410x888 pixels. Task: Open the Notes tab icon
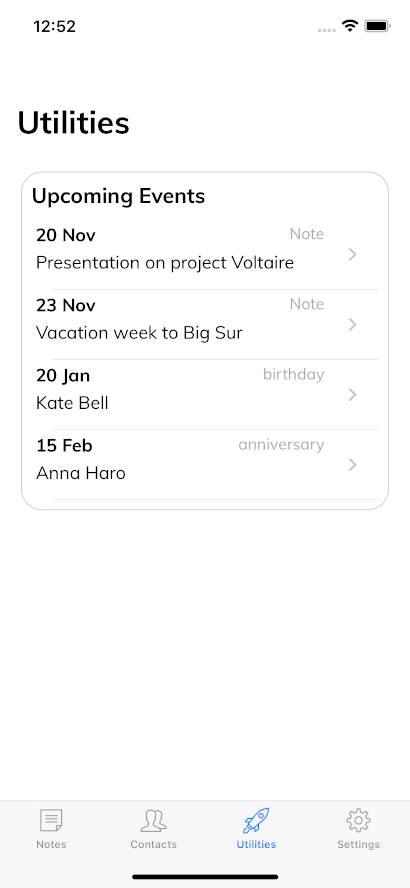coord(51,820)
